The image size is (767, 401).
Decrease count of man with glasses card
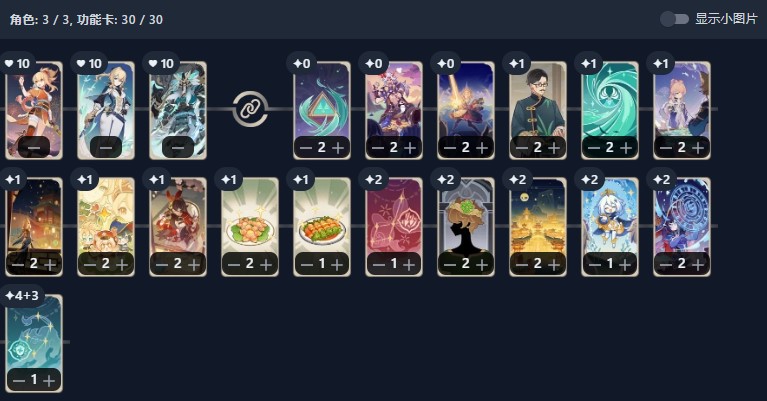tap(521, 147)
